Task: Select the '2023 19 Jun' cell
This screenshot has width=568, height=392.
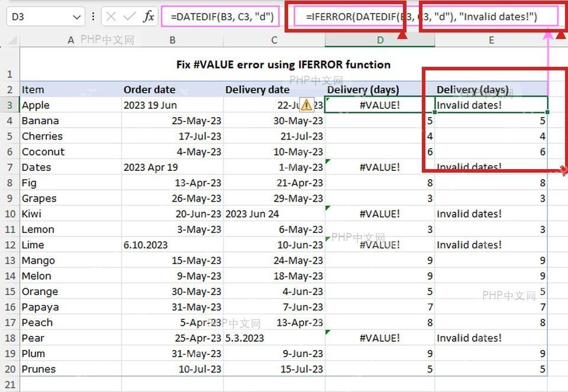Action: (x=172, y=105)
